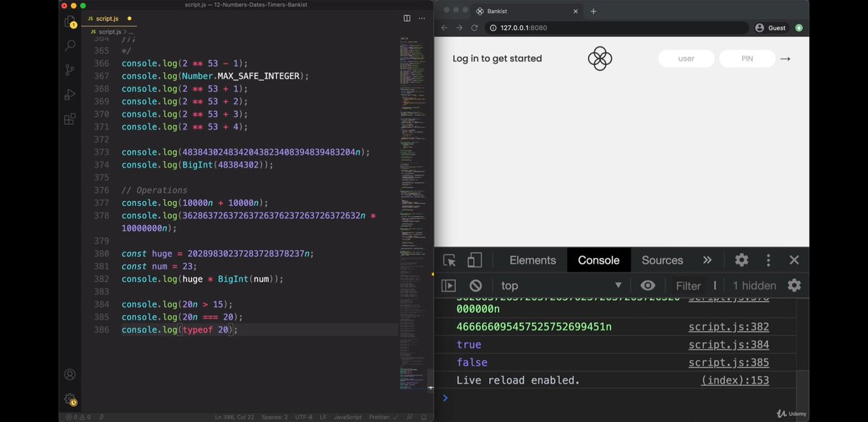Image resolution: width=868 pixels, height=422 pixels.
Task: Open the Search view in VS Code
Action: pos(70,46)
